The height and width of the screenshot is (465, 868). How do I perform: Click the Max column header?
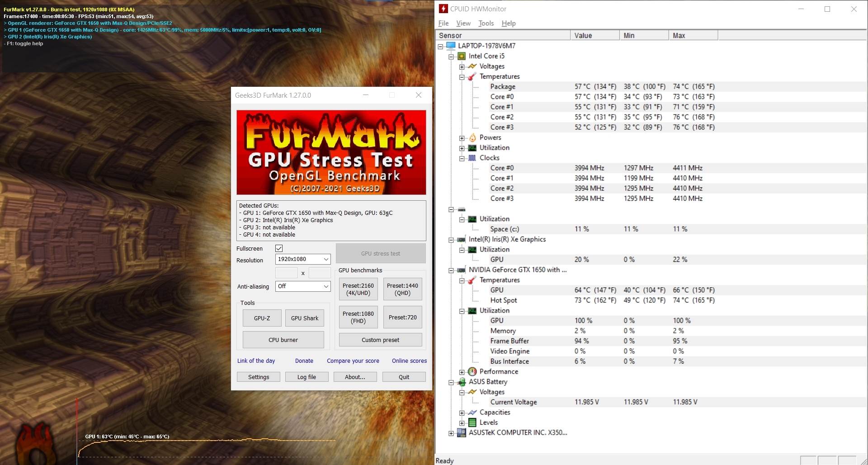pyautogui.click(x=693, y=35)
